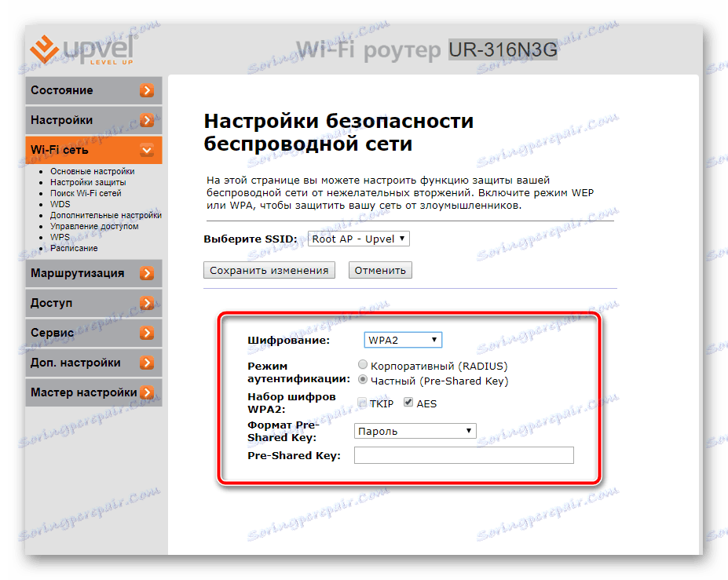Click the Upvel logo
Image resolution: width=728 pixels, height=580 pixels.
[82, 49]
